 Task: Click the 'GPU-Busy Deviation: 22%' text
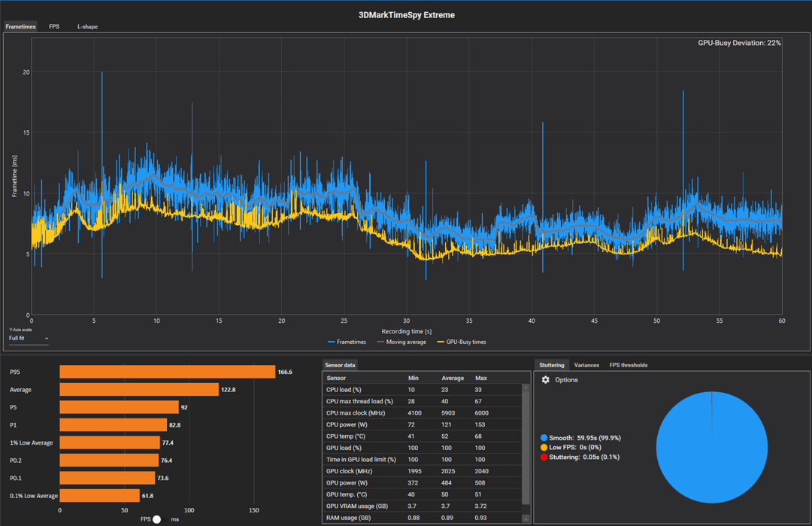[739, 43]
